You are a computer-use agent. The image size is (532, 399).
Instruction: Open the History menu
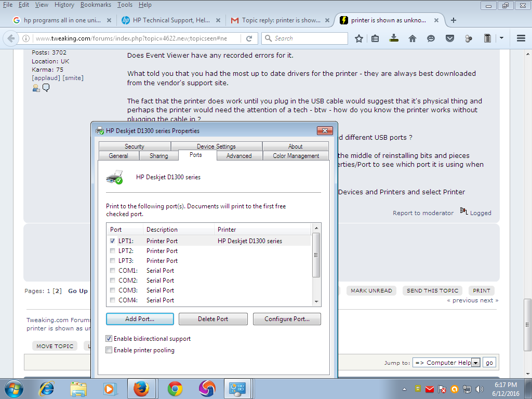(64, 5)
